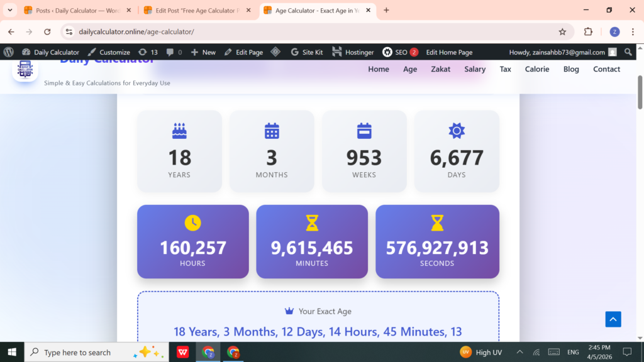Select the clock icon on the Hours card

(x=192, y=221)
